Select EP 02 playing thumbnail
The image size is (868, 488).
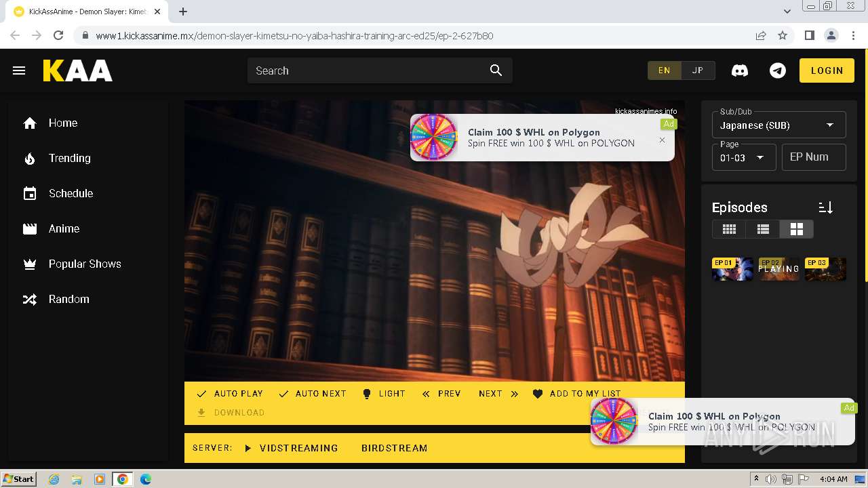(778, 268)
